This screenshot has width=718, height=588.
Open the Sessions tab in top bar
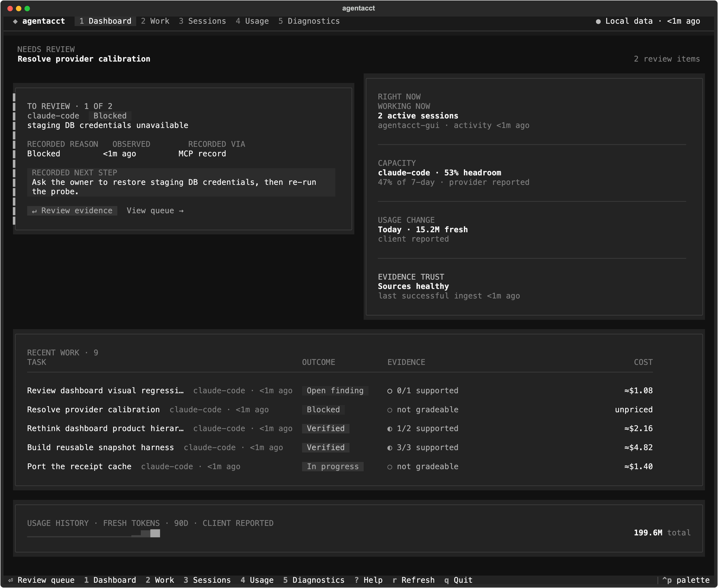(202, 21)
